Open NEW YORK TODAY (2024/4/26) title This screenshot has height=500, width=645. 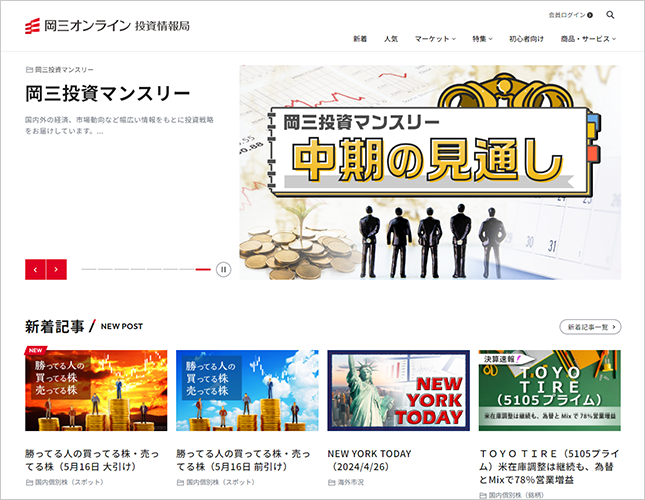pos(369,460)
